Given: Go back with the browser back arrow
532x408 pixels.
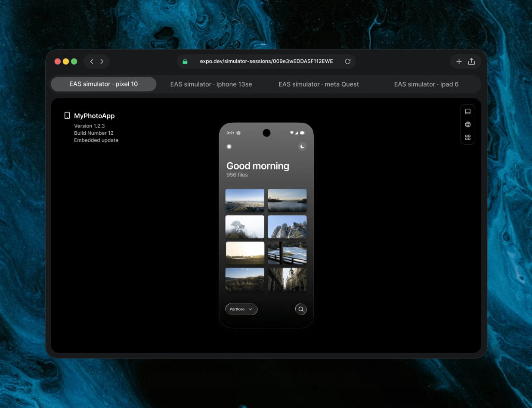Looking at the screenshot, I should point(92,62).
